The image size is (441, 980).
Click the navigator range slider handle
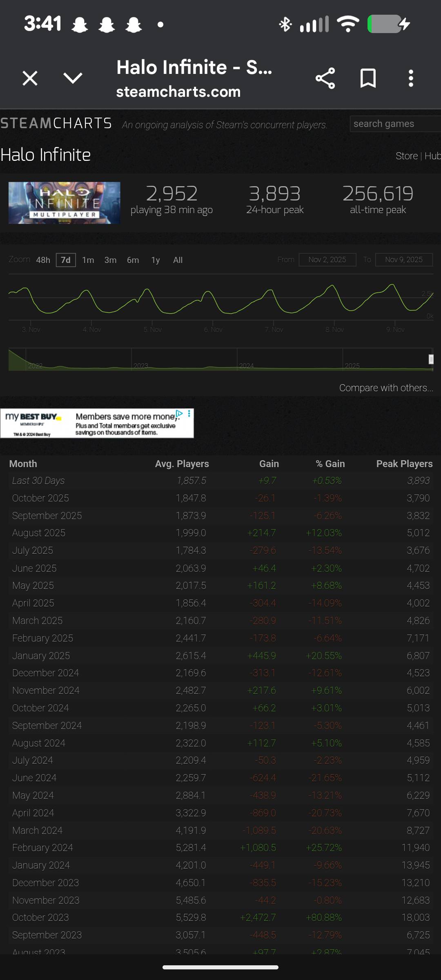[x=431, y=359]
